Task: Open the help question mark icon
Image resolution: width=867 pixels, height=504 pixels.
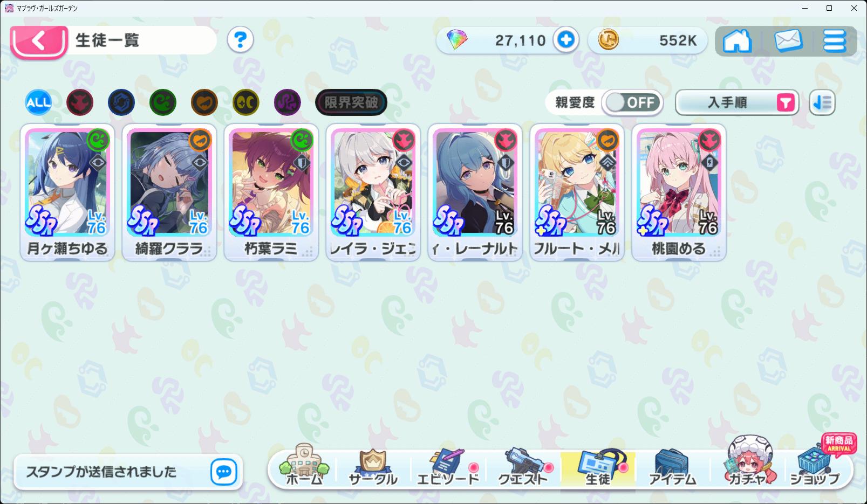Action: pos(240,40)
